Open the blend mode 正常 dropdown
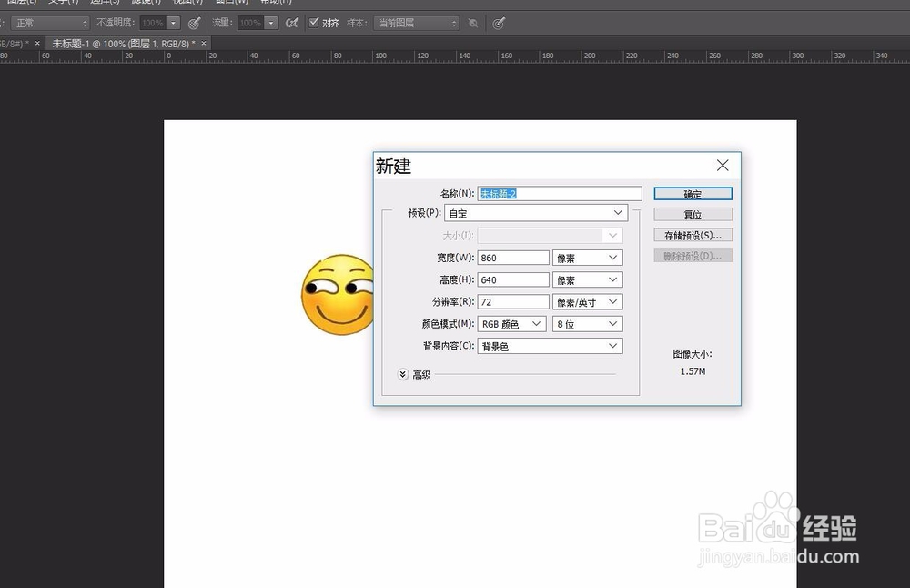The image size is (910, 588). [50, 24]
